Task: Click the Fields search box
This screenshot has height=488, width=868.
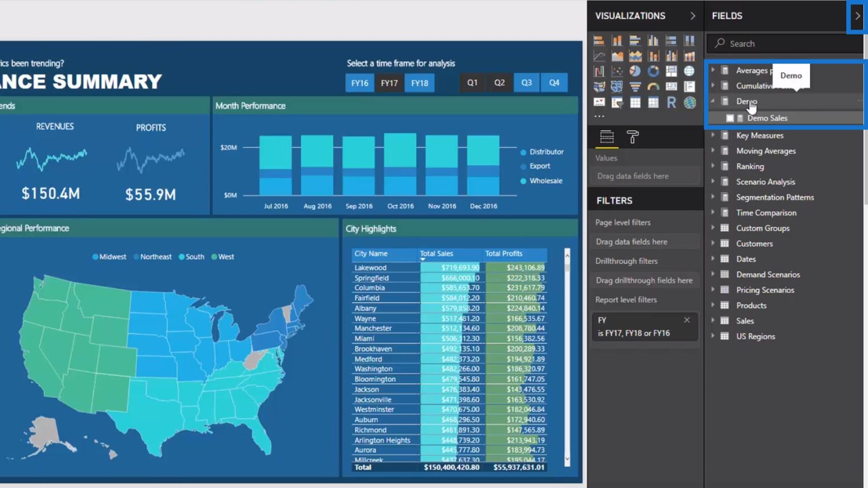Action: pos(785,44)
